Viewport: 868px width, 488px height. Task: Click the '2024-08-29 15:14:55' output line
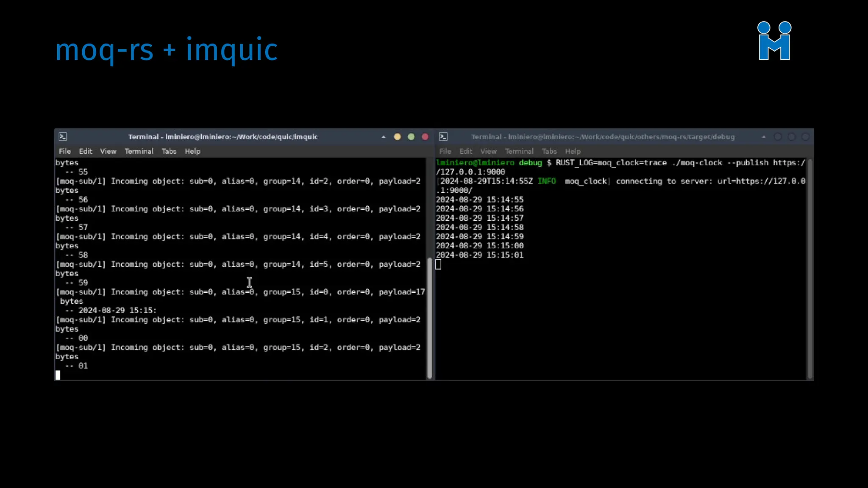pyautogui.click(x=480, y=200)
